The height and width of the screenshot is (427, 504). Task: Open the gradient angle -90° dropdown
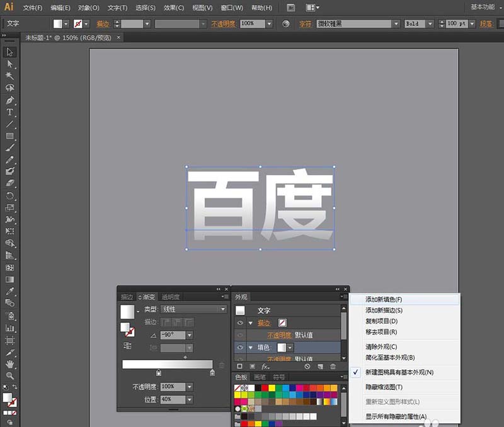point(190,335)
